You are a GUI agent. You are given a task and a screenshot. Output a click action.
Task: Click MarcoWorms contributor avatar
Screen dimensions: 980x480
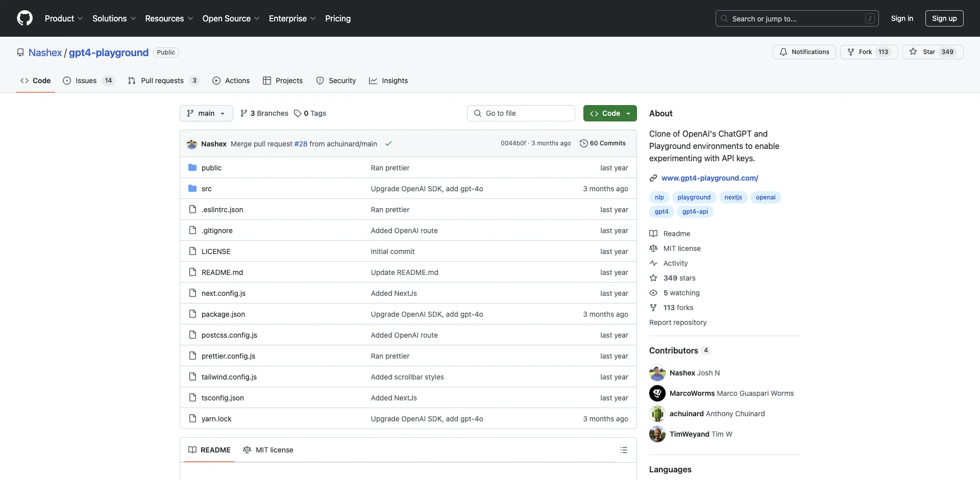tap(657, 393)
